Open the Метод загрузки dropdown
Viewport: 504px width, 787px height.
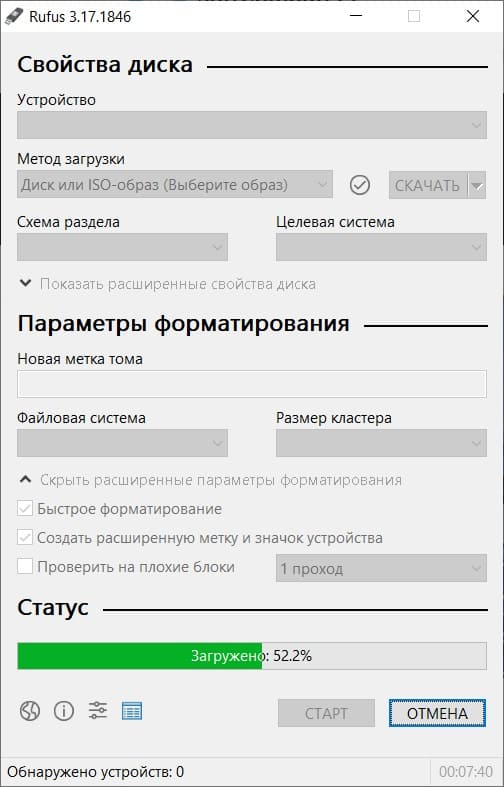coord(175,185)
